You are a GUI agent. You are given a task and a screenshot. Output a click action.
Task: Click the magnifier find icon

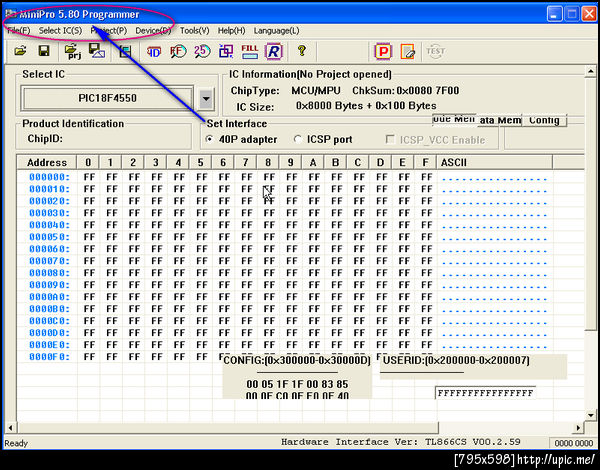click(178, 51)
